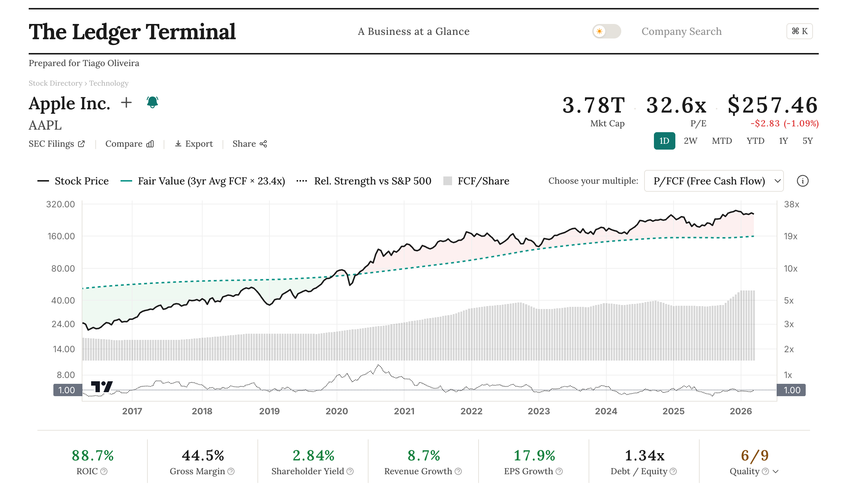Open the P/FCF multiple dropdown
Screen dimensions: 846x504
(x=714, y=181)
